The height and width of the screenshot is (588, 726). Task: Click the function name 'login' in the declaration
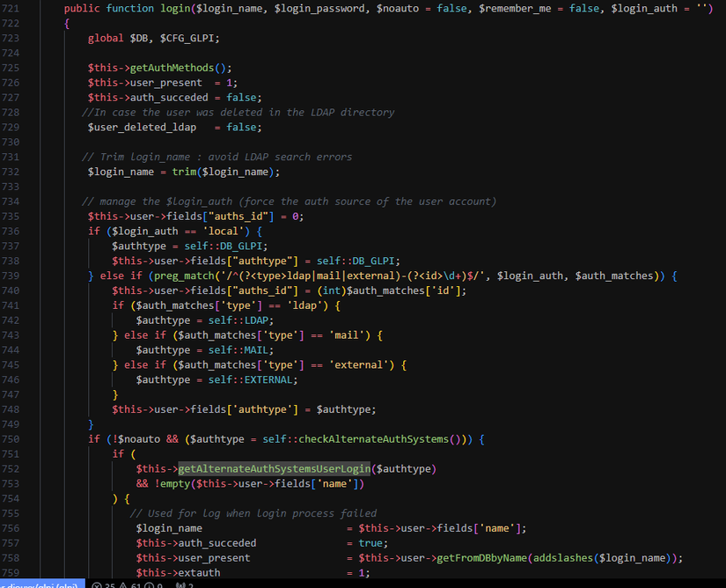tap(175, 8)
